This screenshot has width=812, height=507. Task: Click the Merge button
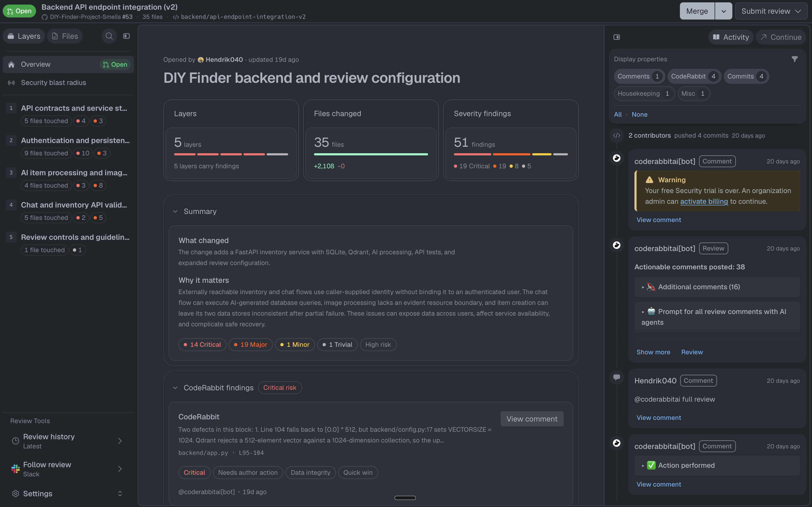tap(697, 11)
